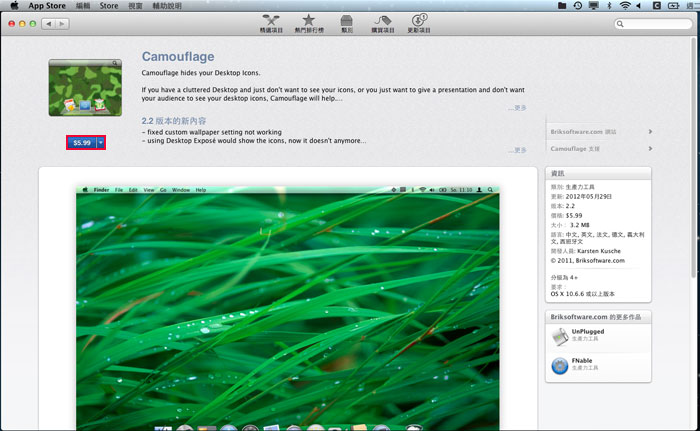The image size is (700, 431).
Task: Click the arrow next to Camouflage support
Action: point(650,148)
